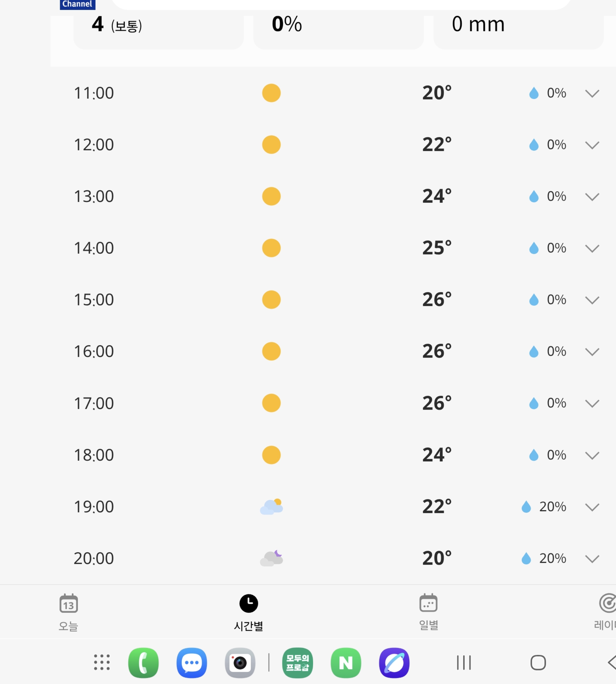Open the Camera app

tap(240, 662)
